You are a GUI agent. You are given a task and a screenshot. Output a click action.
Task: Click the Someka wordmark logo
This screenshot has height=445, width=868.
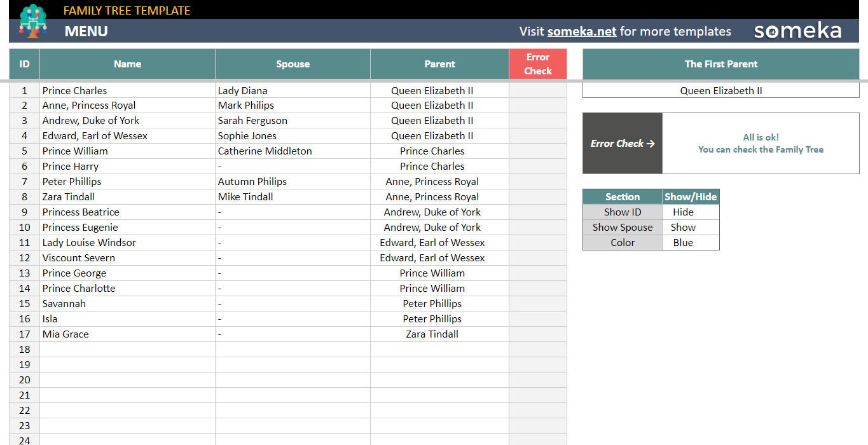coord(797,29)
